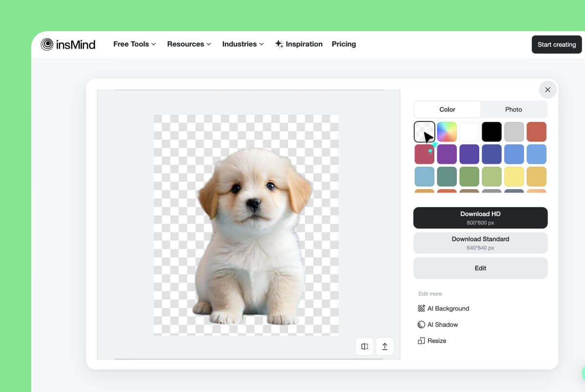Go to the Inspiration page

pyautogui.click(x=298, y=44)
